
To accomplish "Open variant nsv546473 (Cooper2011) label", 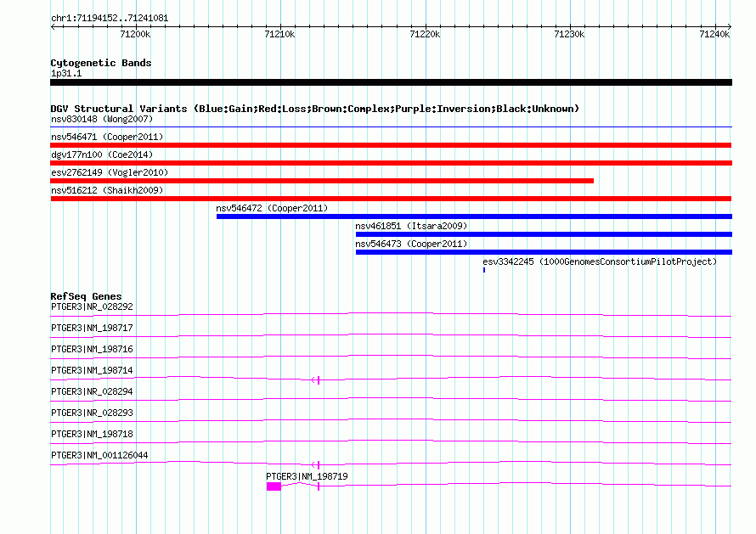I will (411, 244).
